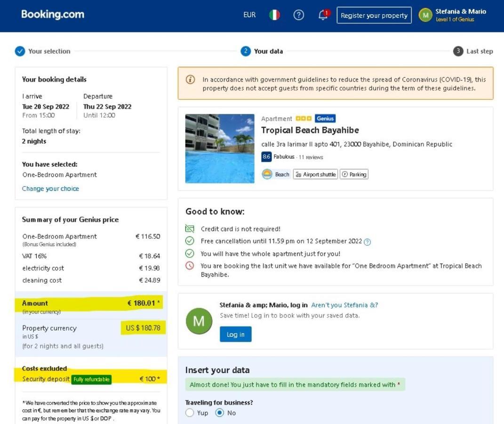Screen dimensions: 504x424
Task: Click the VAT 16% line
Action: coord(91,256)
